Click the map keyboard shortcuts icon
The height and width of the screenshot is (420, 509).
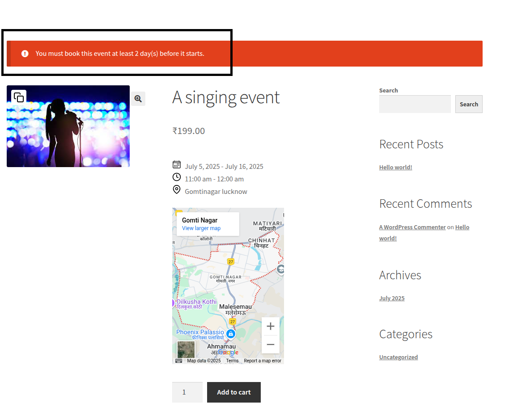pos(178,361)
